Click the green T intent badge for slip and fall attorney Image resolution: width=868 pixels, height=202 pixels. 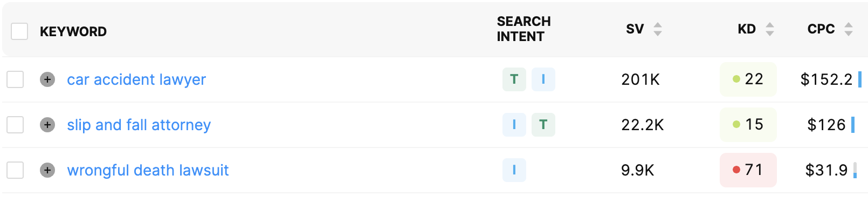click(x=543, y=125)
